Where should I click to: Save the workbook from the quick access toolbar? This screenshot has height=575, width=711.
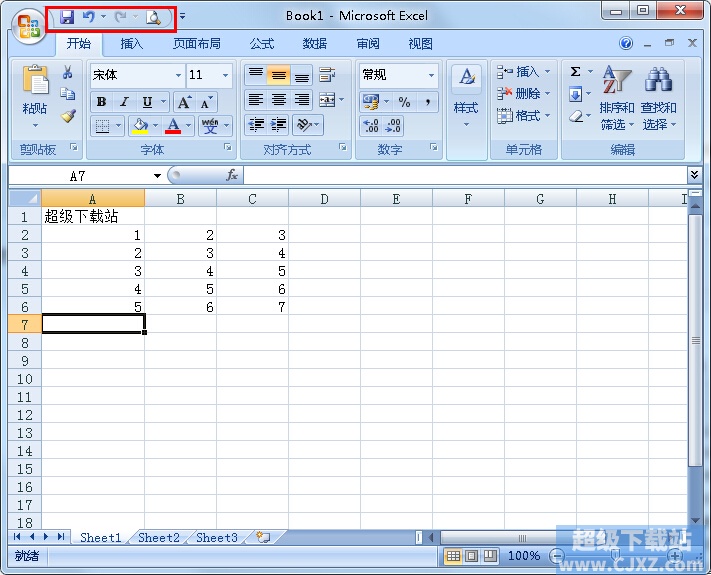[x=67, y=17]
